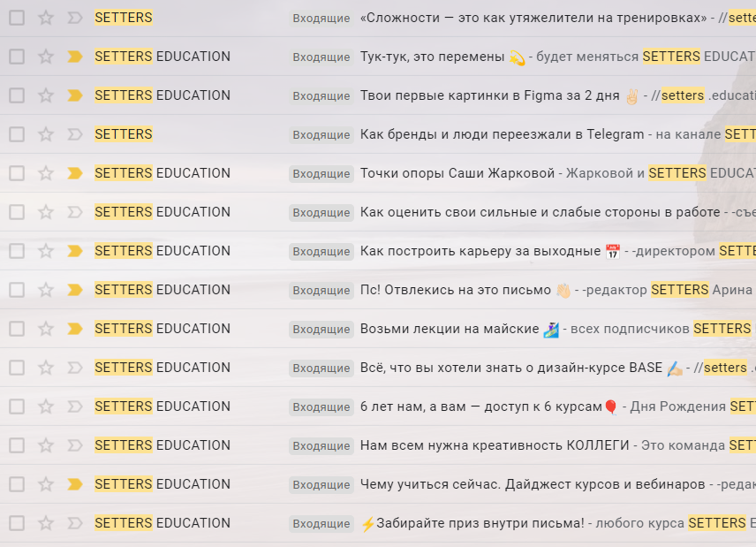
Task: Toggle importance marker on 'дизайн-курсе BASE' email
Action: coord(75,368)
